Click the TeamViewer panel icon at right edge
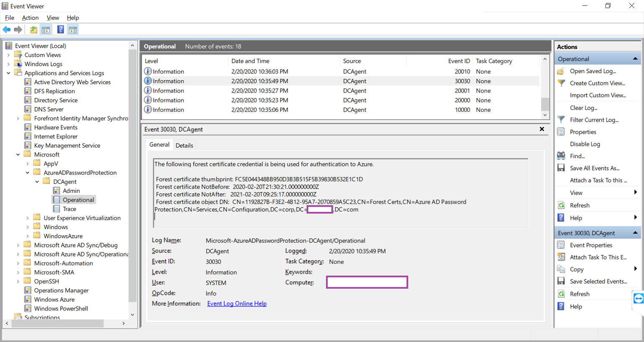Screen dimensions: 644x342 pos(639,298)
